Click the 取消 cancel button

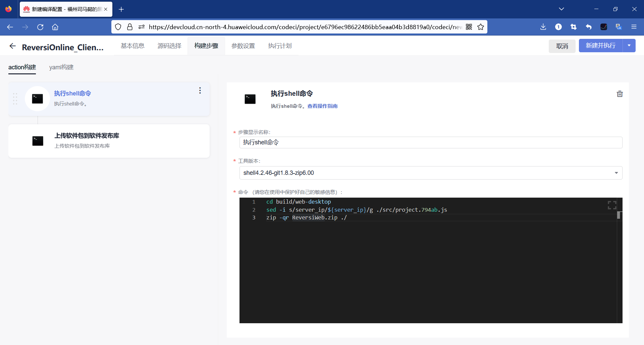(x=562, y=46)
